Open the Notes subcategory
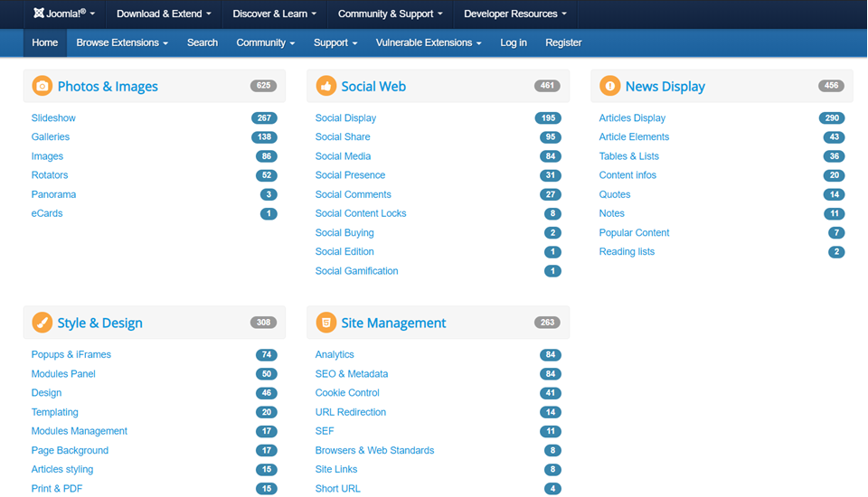The image size is (868, 497). [x=612, y=213]
